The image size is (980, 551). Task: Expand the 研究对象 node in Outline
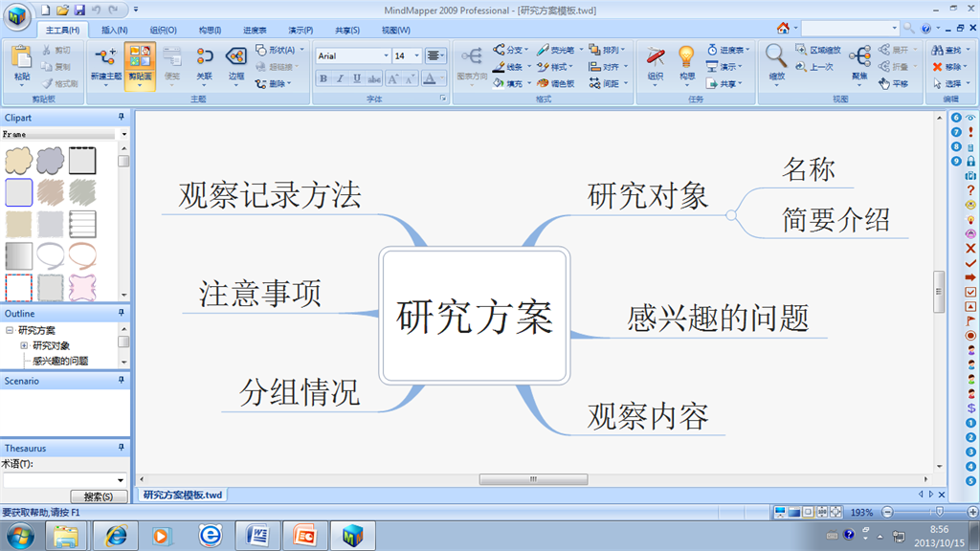coord(24,345)
